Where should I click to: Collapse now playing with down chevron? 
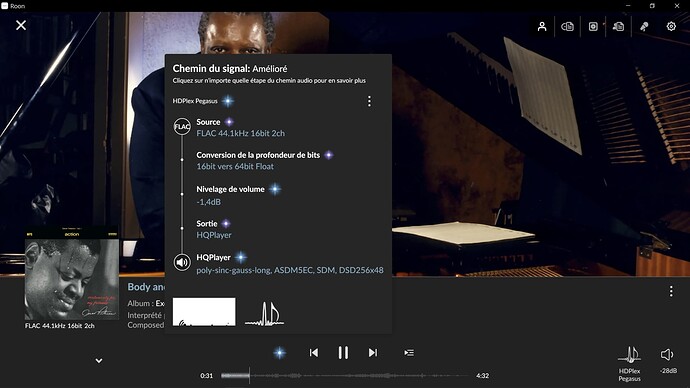[x=99, y=361]
